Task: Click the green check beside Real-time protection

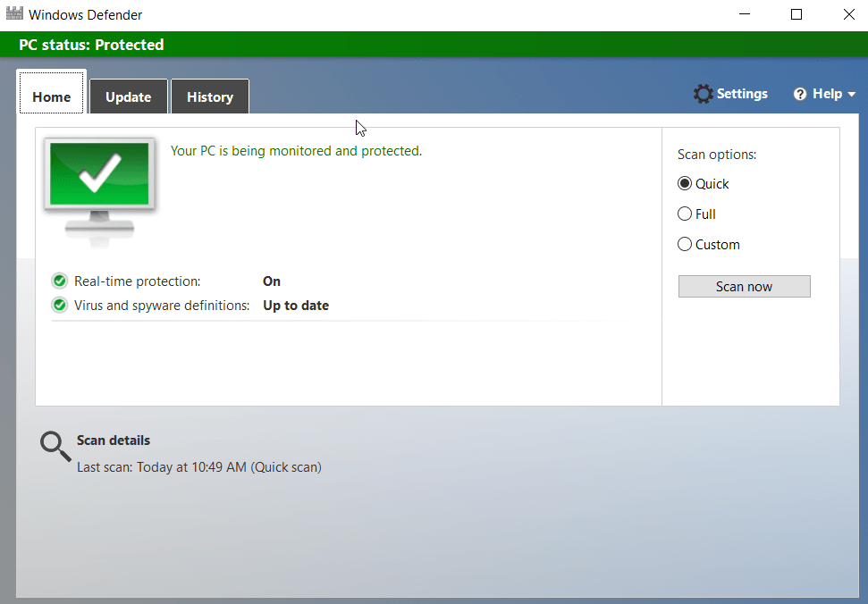Action: (59, 281)
